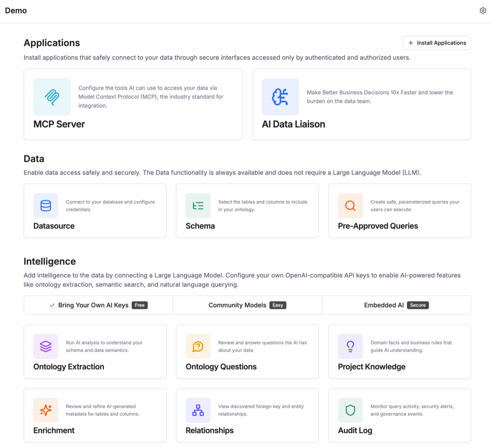
Task: Select the Enrichment sparkle icon
Action: point(45,410)
